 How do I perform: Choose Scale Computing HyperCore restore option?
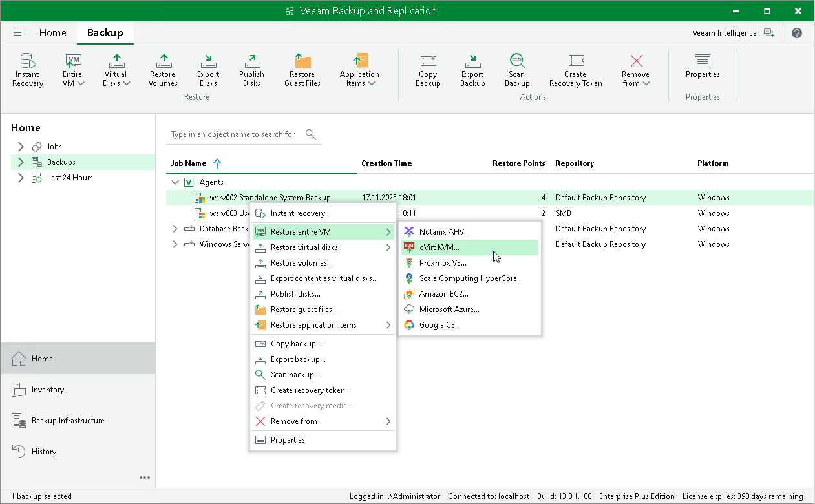click(470, 278)
